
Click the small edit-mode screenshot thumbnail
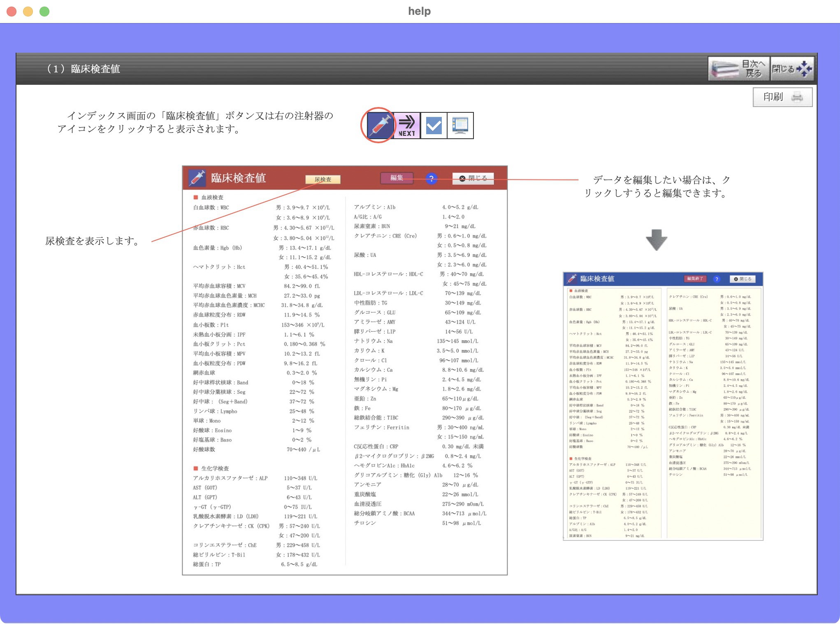pyautogui.click(x=663, y=405)
